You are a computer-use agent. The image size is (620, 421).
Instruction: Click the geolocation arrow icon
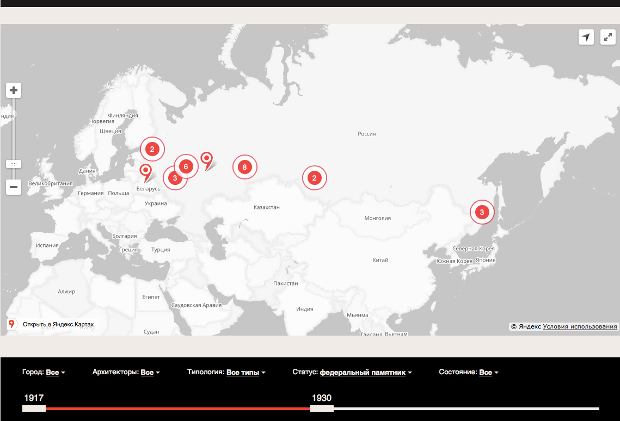click(x=586, y=37)
